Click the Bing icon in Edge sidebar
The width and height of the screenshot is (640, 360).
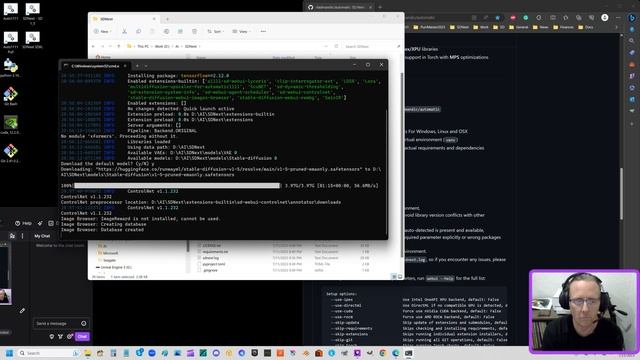click(632, 18)
